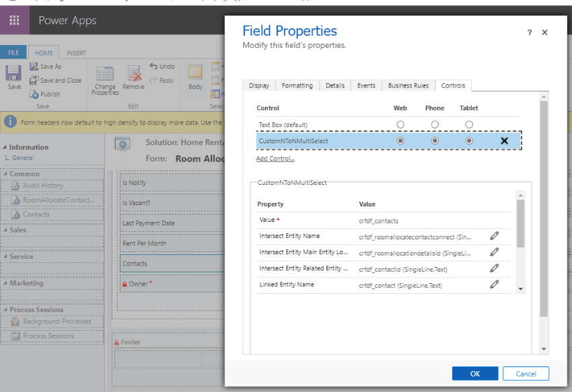Switch to the Formatting tab
Screen dimensions: 572x392
pos(297,85)
